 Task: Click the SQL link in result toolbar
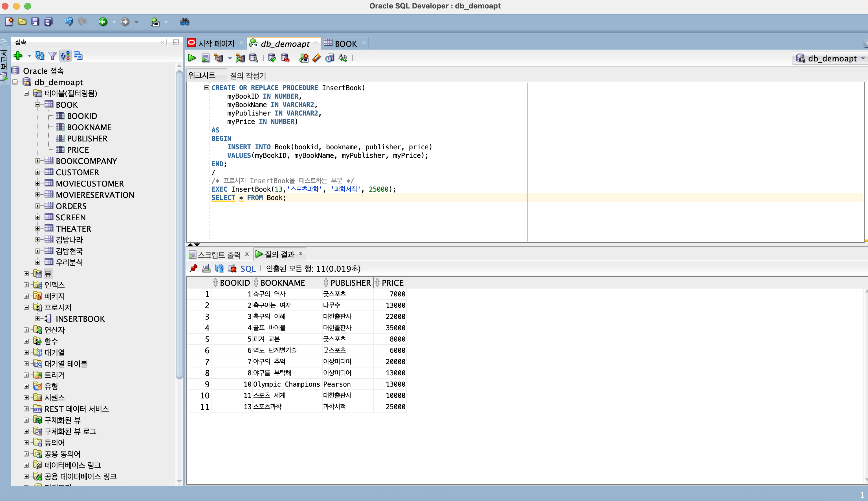pos(248,269)
